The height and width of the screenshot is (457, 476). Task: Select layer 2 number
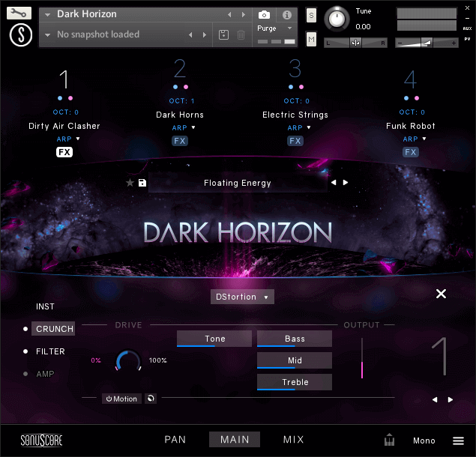(x=180, y=69)
